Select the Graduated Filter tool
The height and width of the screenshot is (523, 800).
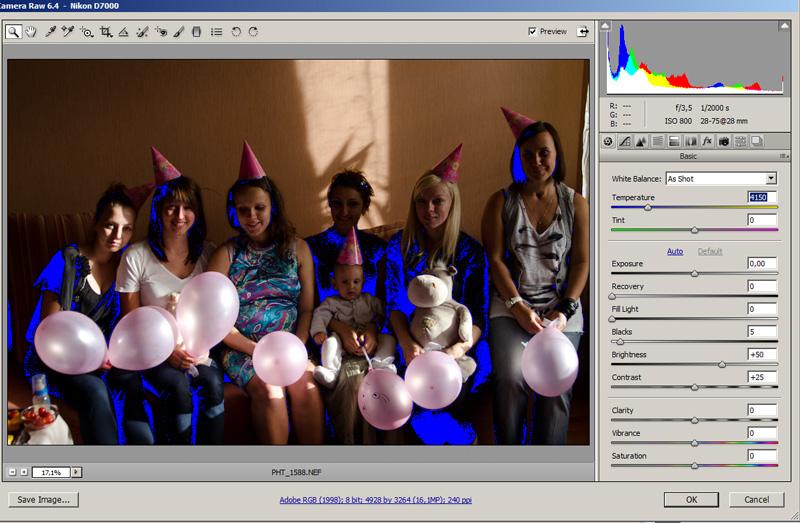coord(196,32)
